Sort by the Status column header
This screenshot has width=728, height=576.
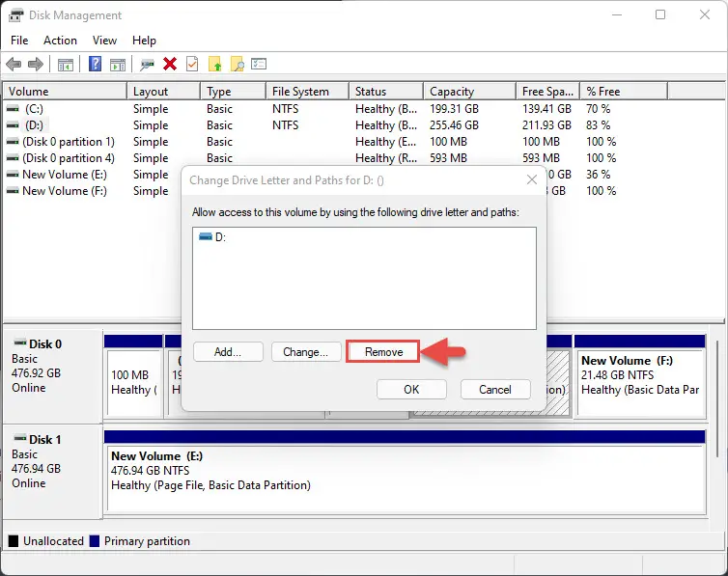(x=386, y=92)
